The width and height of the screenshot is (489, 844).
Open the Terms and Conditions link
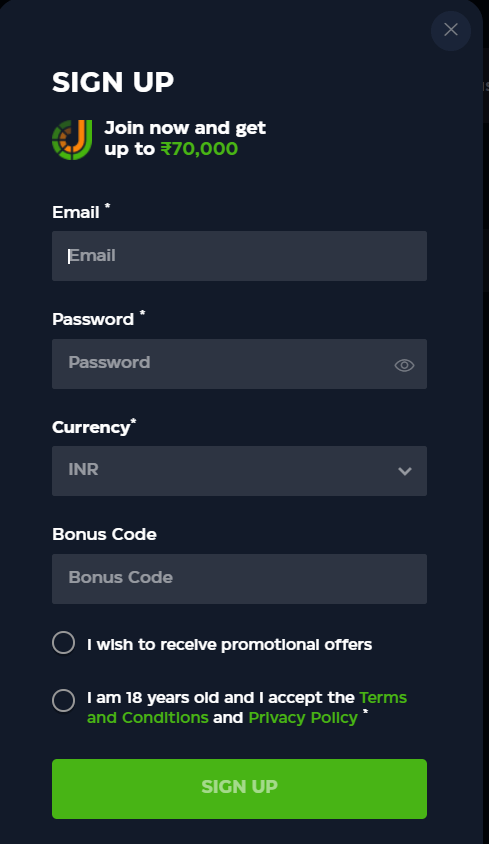coord(246,707)
